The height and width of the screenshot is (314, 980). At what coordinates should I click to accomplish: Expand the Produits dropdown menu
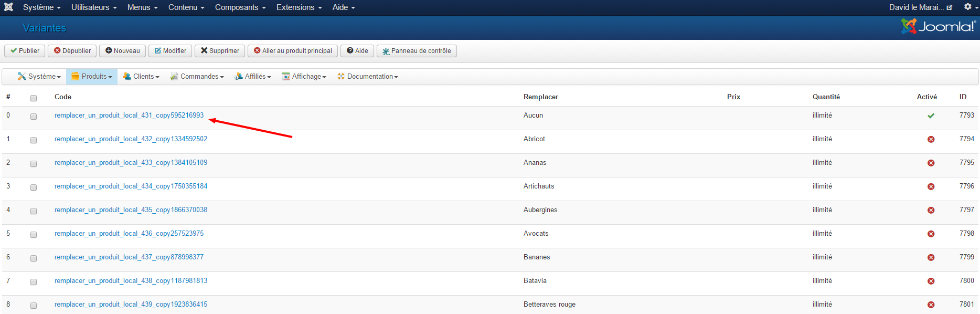click(92, 77)
